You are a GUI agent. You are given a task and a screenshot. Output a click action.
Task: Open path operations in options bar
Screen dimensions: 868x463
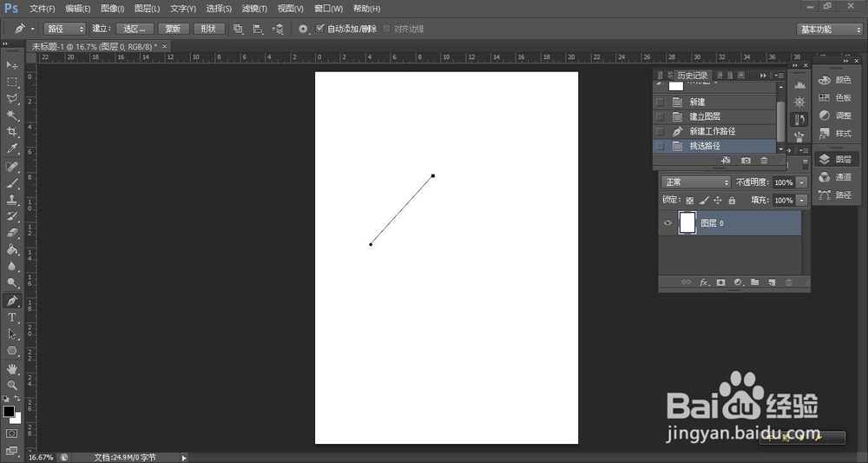[x=238, y=29]
